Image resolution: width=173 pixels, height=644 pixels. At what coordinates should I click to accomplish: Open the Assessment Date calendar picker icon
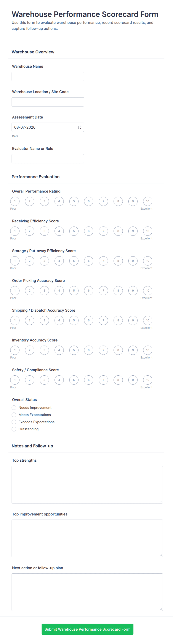tap(79, 127)
